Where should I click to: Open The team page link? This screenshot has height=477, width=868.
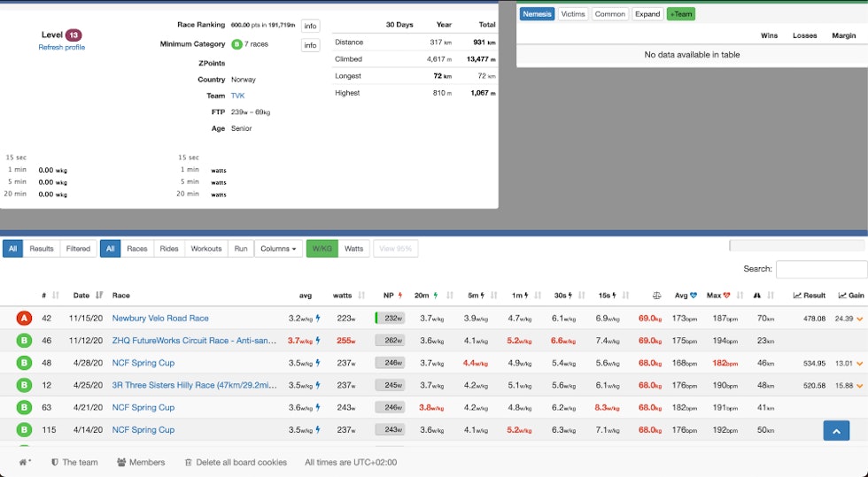[x=74, y=462]
